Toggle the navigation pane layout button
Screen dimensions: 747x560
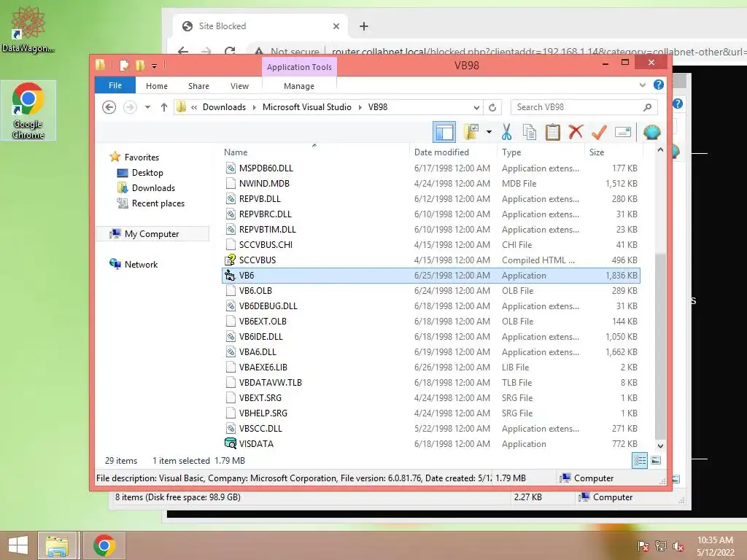(x=444, y=132)
